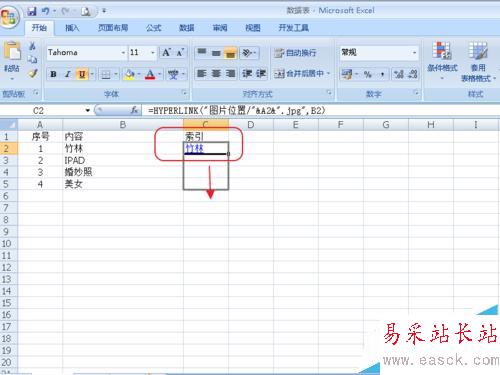
Task: Expand font color dropdown arrow
Action: coord(159,74)
